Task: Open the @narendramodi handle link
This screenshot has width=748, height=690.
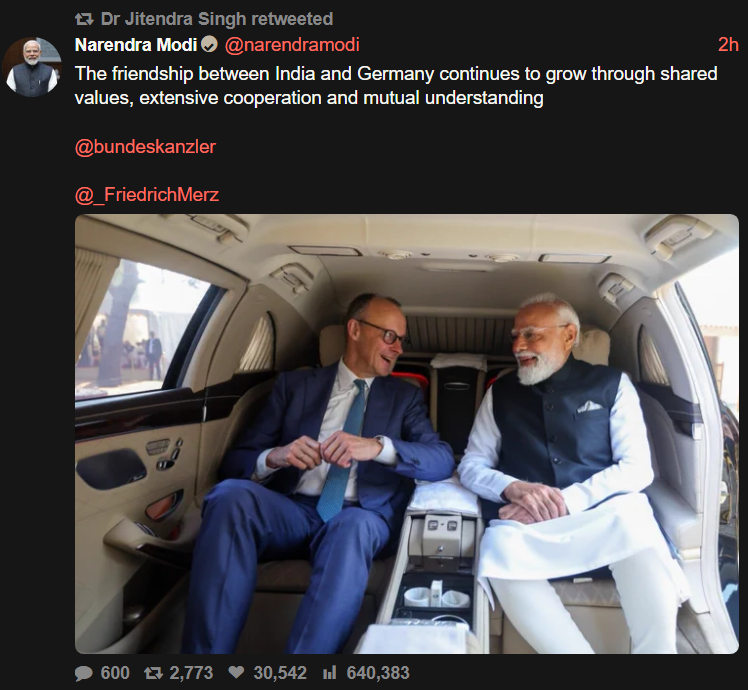Action: 291,45
